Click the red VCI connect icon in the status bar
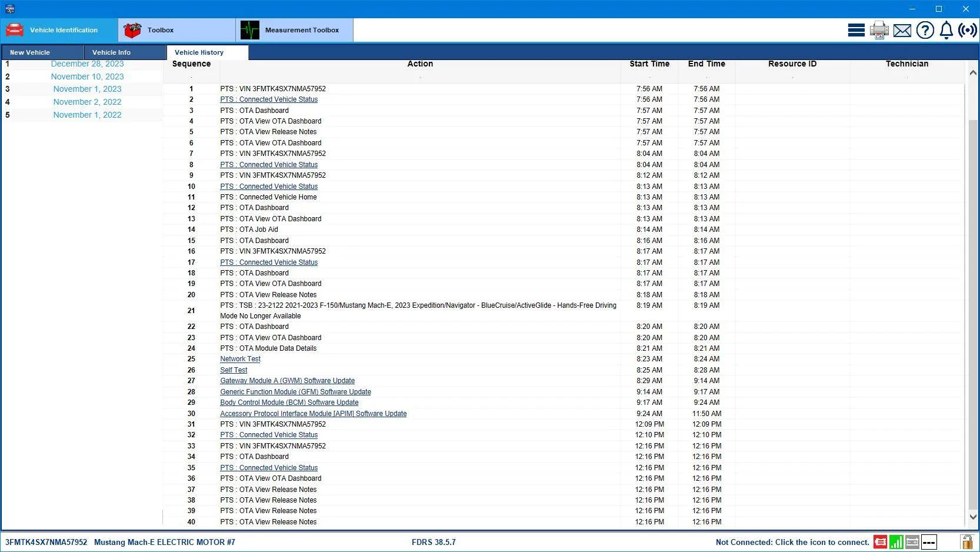The height and width of the screenshot is (552, 980). (x=880, y=542)
